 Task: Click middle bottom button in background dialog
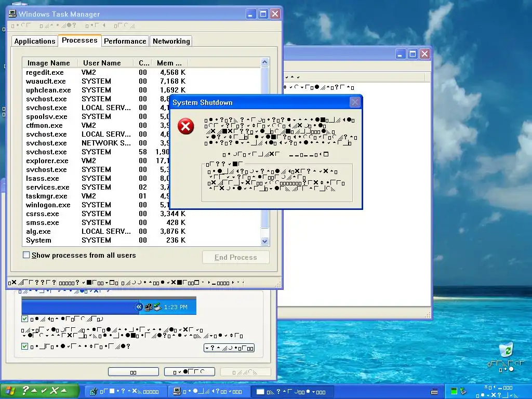coord(189,372)
